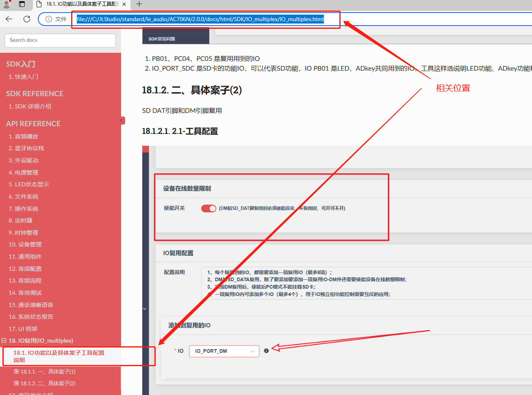Collapse the 18. IO复用(IO_multiplex) tree node

(x=4, y=341)
